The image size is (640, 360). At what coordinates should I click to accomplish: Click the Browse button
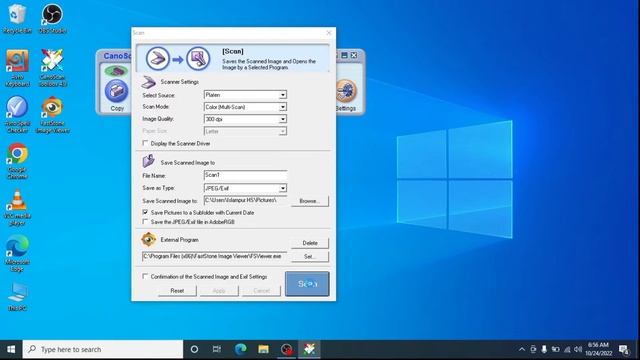pyautogui.click(x=309, y=201)
